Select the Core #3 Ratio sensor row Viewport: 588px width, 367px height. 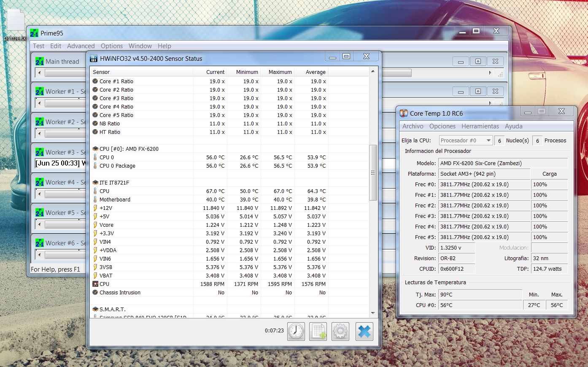click(x=230, y=98)
